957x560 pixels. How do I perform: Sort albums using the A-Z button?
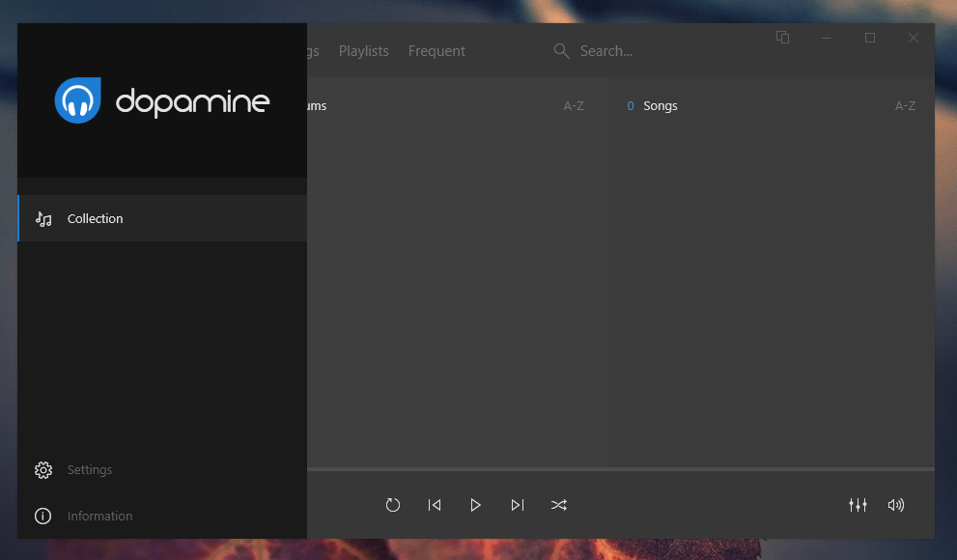coord(573,105)
